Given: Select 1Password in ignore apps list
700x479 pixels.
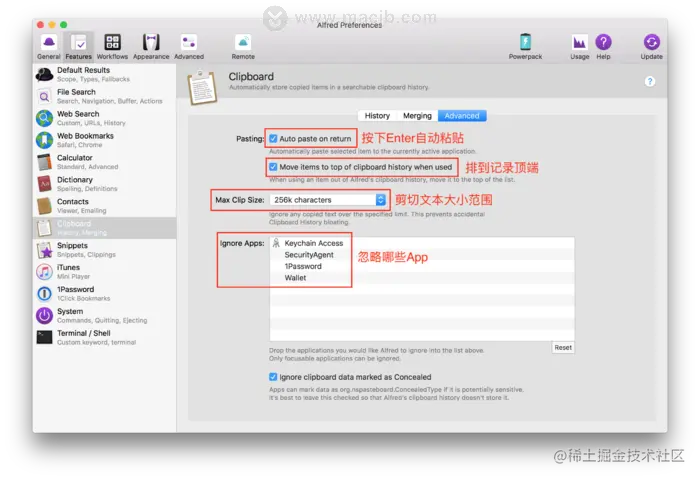Looking at the screenshot, I should click(303, 267).
